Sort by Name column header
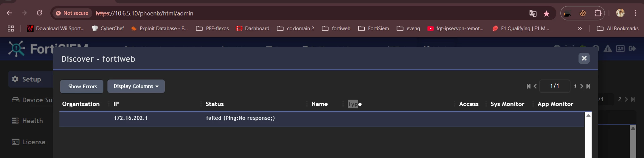Screen dimensions: 644x158 (x=319, y=104)
